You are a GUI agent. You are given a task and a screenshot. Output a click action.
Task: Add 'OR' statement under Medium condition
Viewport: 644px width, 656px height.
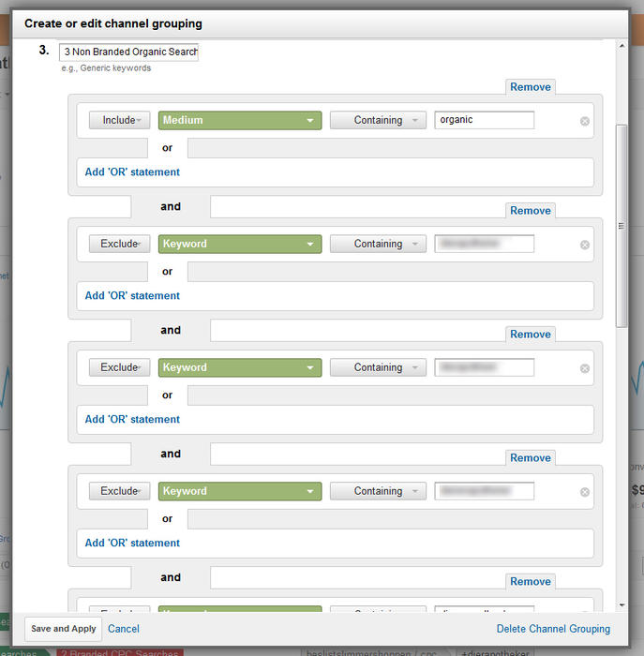pos(132,172)
